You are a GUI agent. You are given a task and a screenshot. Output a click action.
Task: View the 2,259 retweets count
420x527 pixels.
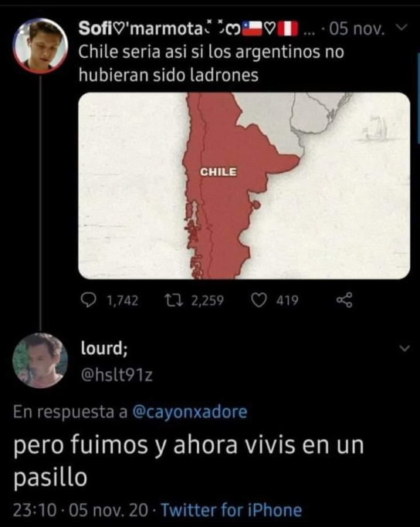208,300
